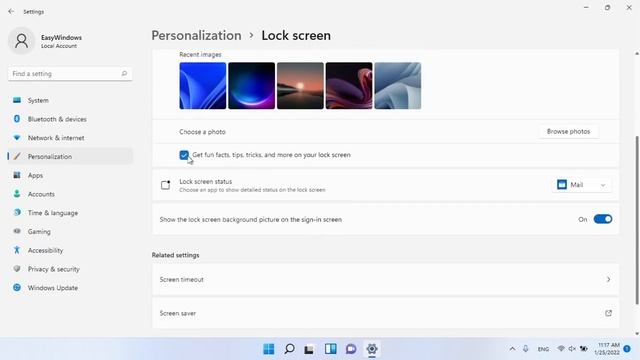The width and height of the screenshot is (640, 360).
Task: Click the Screen saver external link icon
Action: point(608,313)
